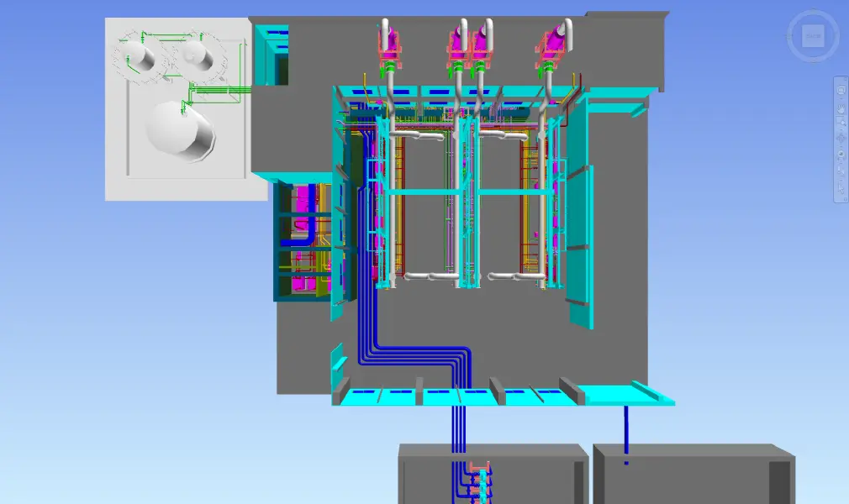The height and width of the screenshot is (504, 849).
Task: Open the navigation bar customize menu
Action: (x=841, y=198)
